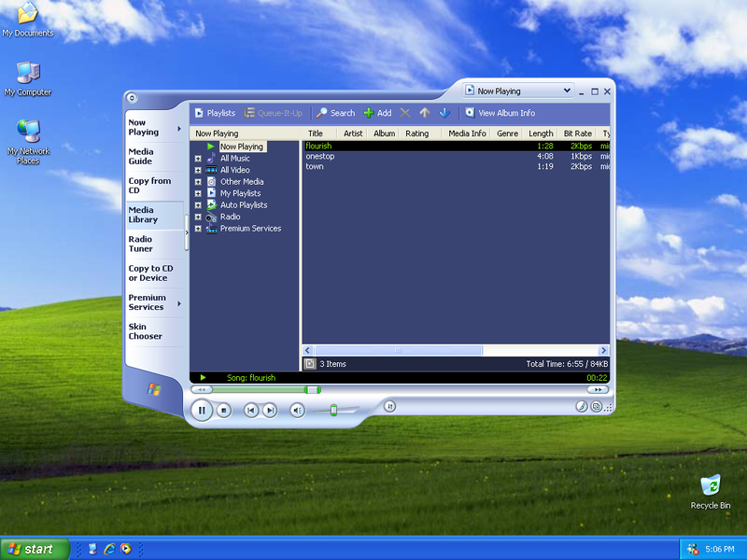Expand the My Playlists tree node
This screenshot has height=560, width=747.
[x=198, y=193]
